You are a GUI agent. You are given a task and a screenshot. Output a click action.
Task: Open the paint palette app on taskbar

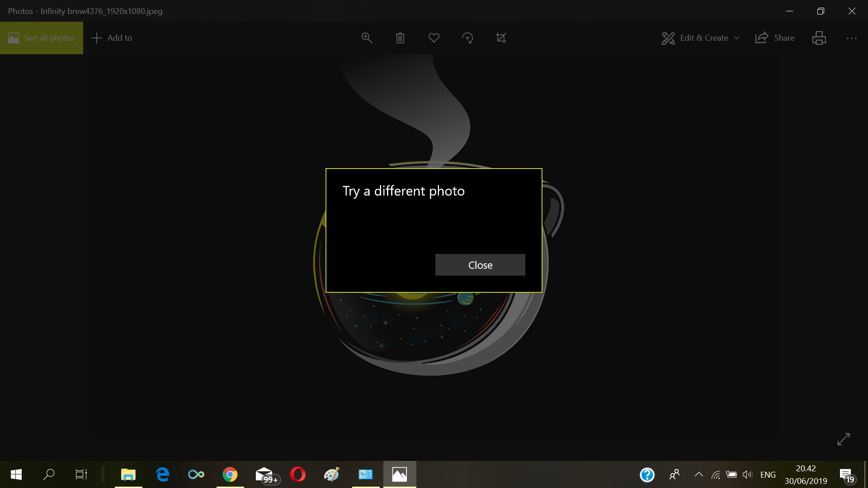[332, 474]
